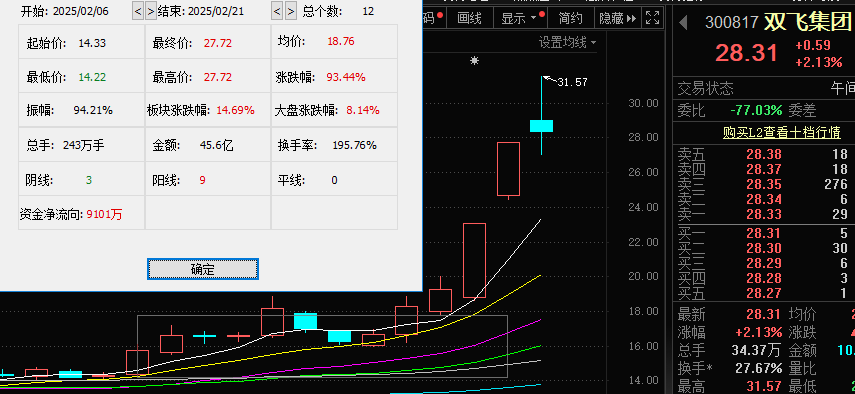The image size is (855, 394).
Task: Step start date 2025/02/06 forward
Action: (x=151, y=11)
